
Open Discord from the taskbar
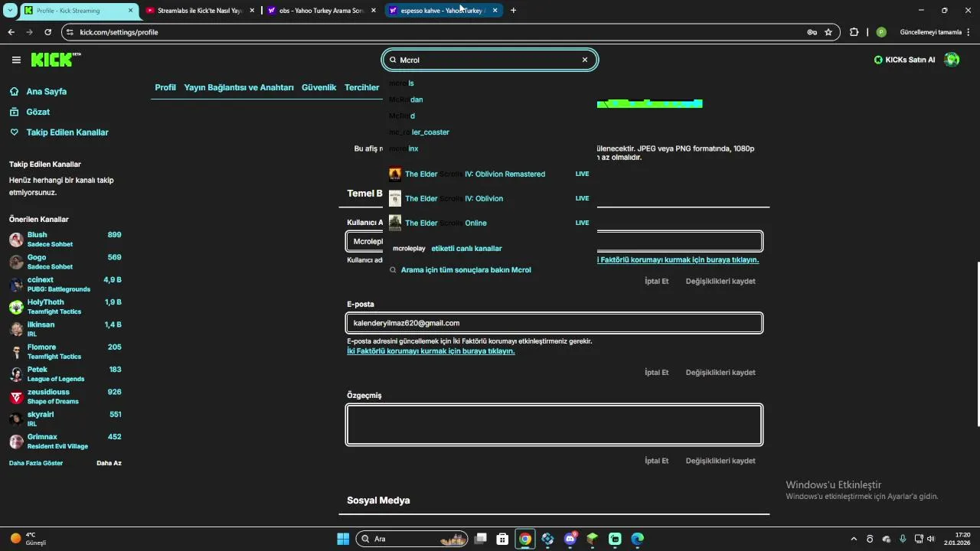pyautogui.click(x=570, y=539)
